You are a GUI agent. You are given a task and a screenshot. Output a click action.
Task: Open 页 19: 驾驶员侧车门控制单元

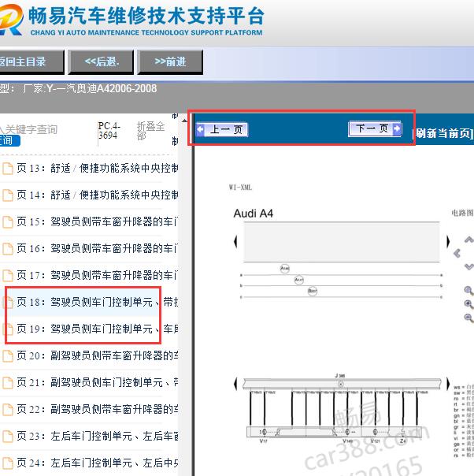pos(97,329)
